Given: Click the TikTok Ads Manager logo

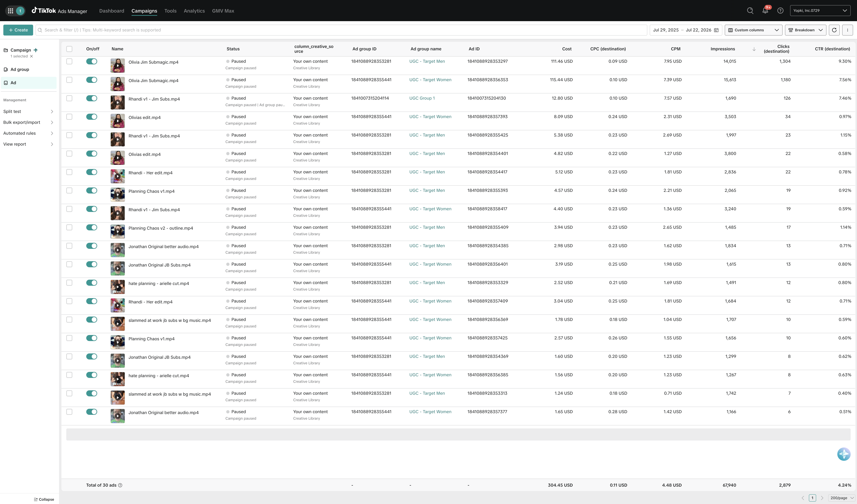Looking at the screenshot, I should 59,11.
